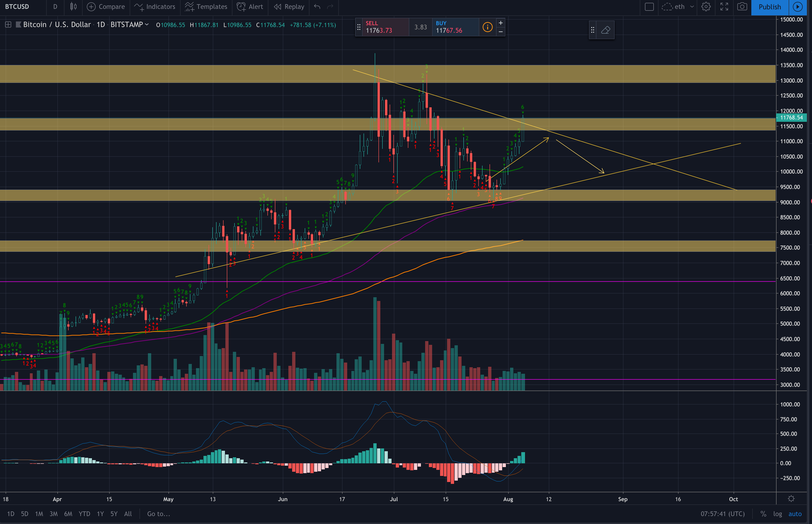
Task: Publish the chart idea
Action: [x=770, y=7]
